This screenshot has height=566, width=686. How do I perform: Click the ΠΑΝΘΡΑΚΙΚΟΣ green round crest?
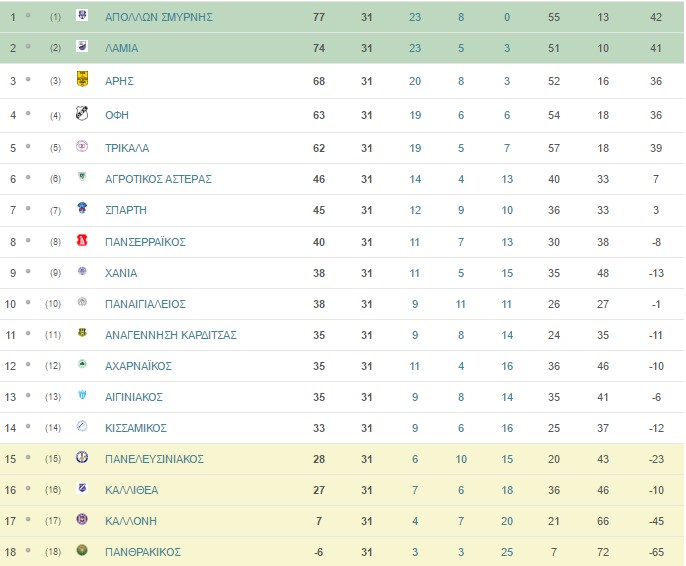tap(82, 550)
